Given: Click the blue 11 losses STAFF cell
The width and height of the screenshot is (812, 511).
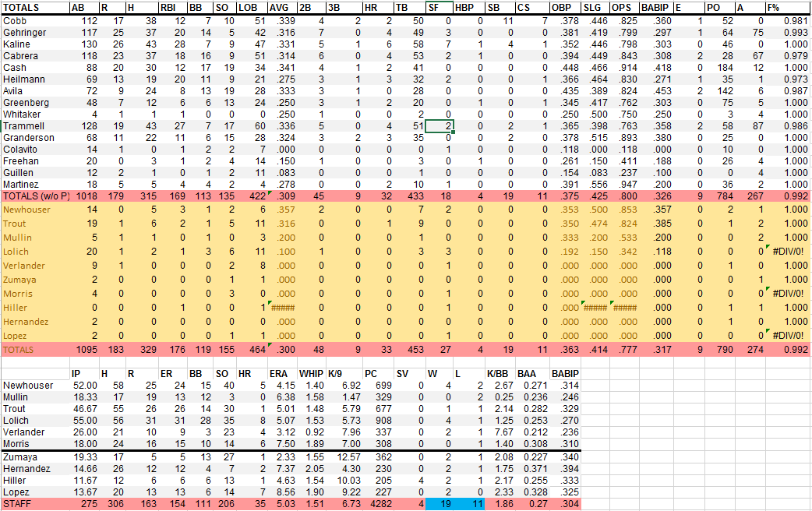Looking at the screenshot, I should click(x=469, y=504).
